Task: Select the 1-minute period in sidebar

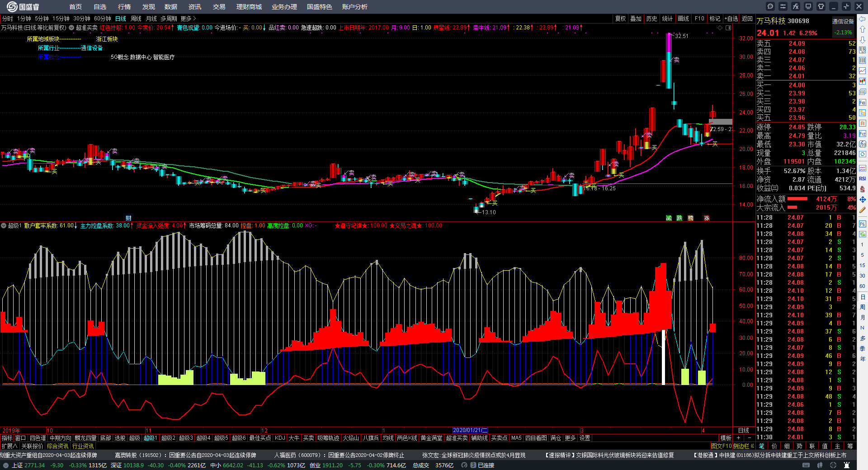Action: point(862,244)
